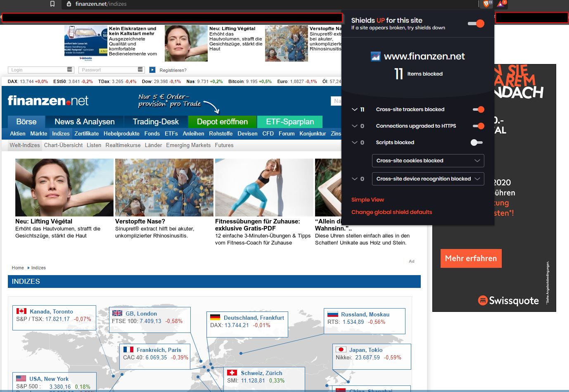Open the Börse main tab
The width and height of the screenshot is (569, 392).
pyautogui.click(x=26, y=122)
